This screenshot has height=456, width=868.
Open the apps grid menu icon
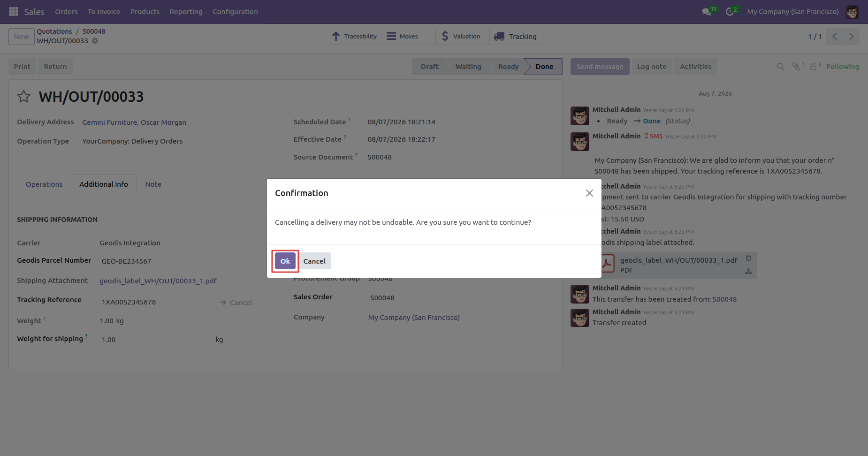(x=14, y=11)
